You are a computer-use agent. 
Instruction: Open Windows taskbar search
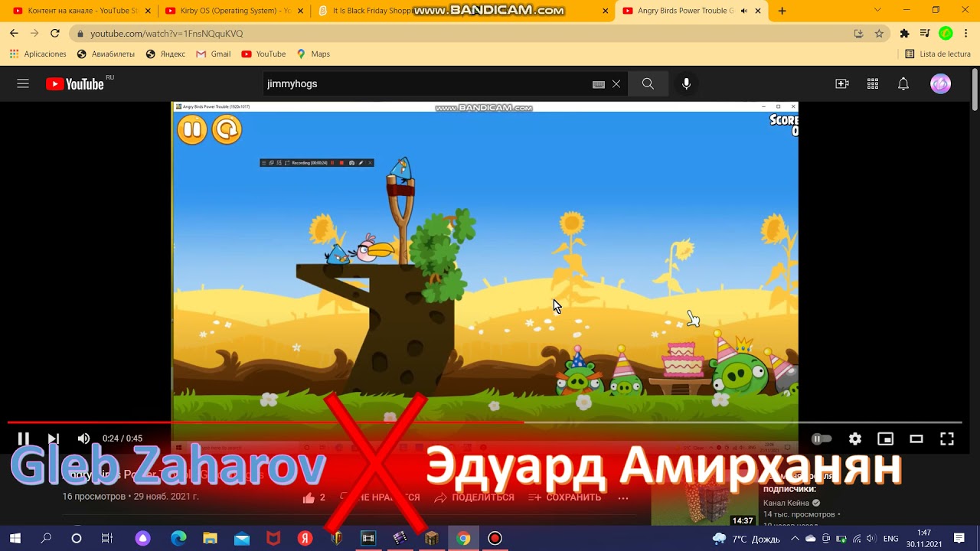[46, 539]
